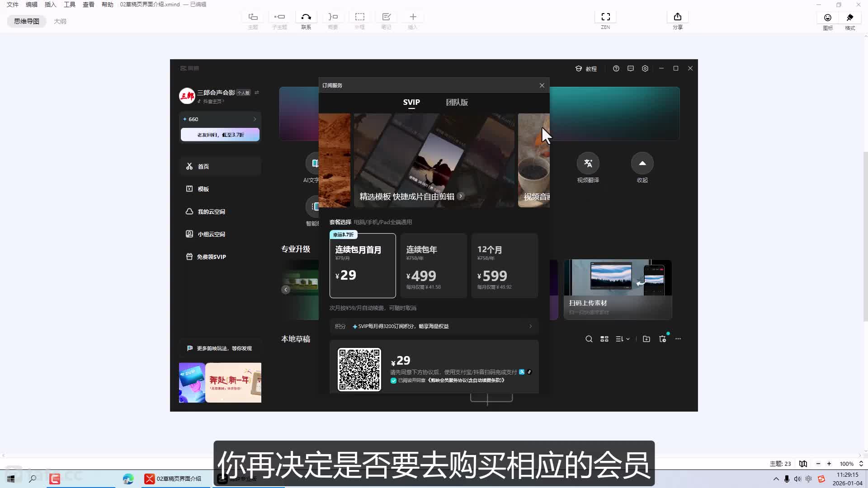Open the 图标 sticker panel
The height and width of the screenshot is (488, 868).
[x=827, y=18]
